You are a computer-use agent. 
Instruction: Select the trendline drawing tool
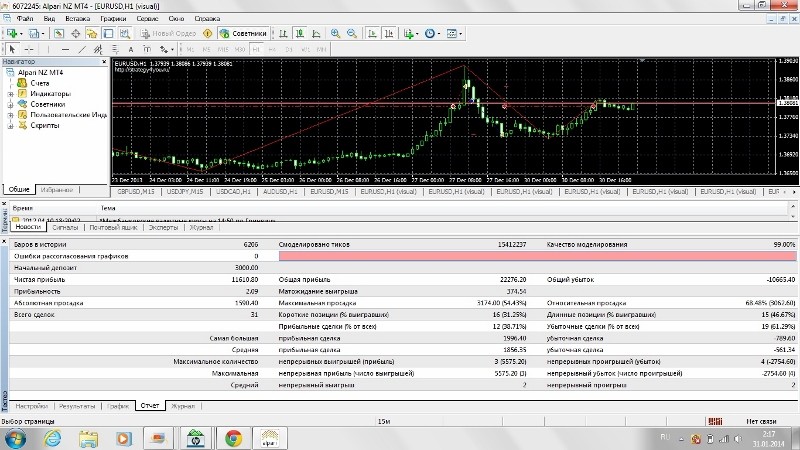[x=83, y=49]
